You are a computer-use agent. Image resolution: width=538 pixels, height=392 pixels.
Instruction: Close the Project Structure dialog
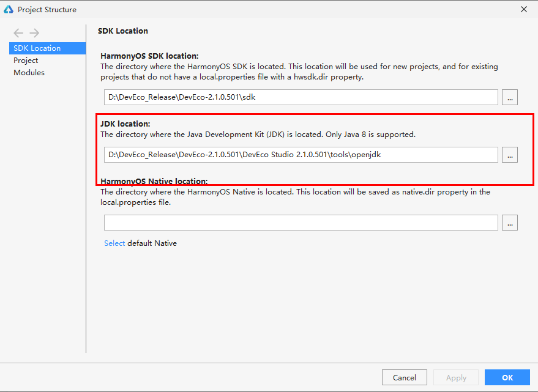524,9
